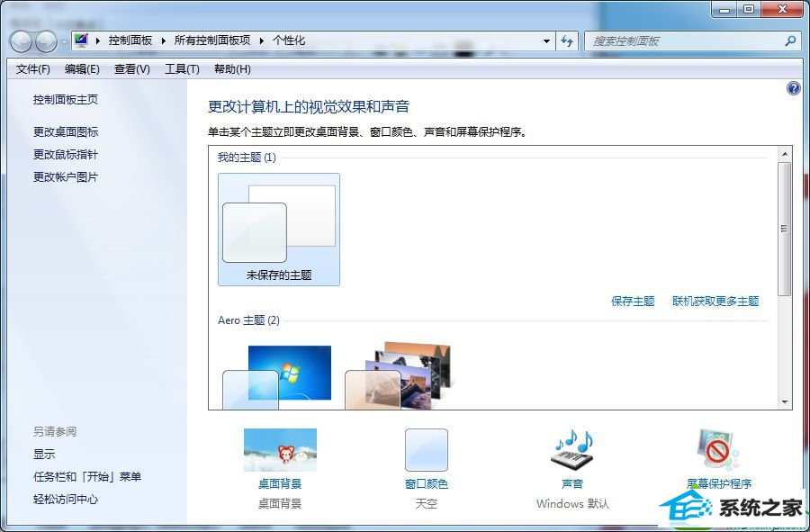Open the 帮助(H) menu

232,69
